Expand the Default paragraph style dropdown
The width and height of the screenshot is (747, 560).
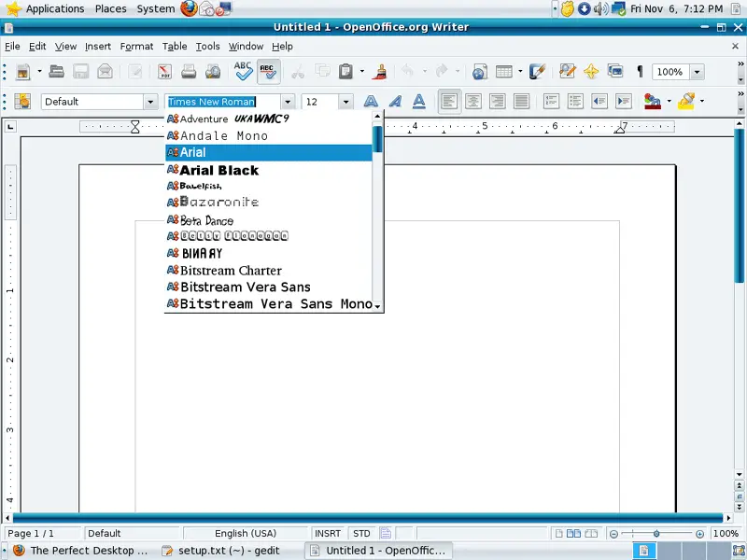coord(150,102)
